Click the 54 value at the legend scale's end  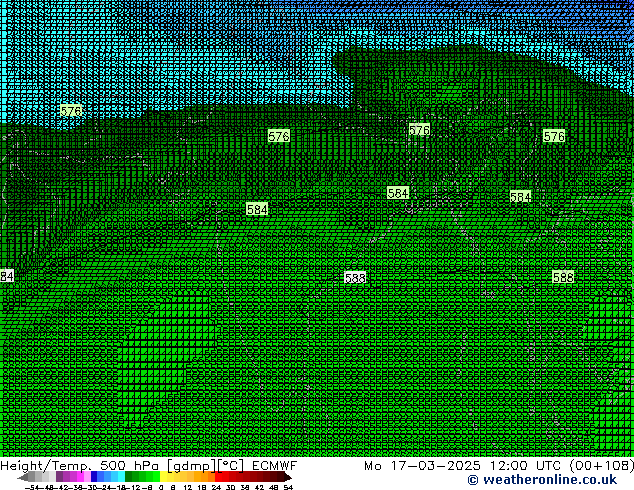(x=288, y=487)
